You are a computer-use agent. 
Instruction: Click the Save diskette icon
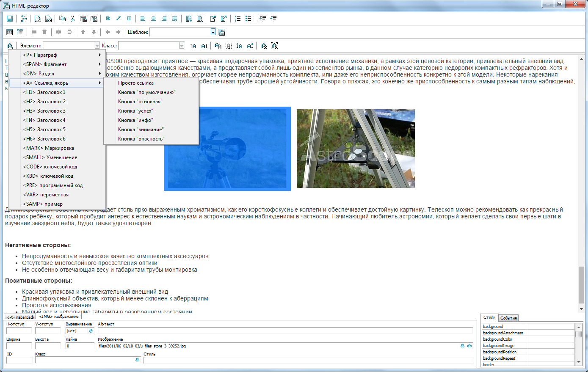pyautogui.click(x=9, y=19)
